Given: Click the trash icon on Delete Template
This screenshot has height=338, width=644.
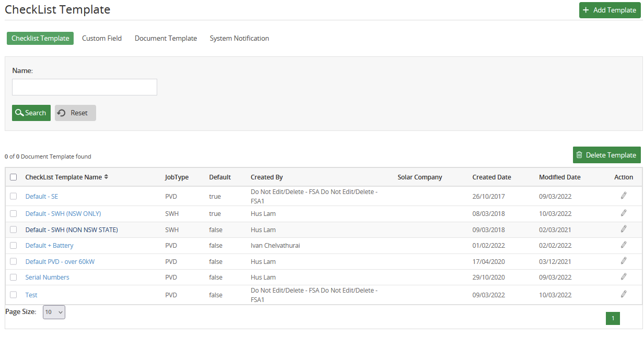Looking at the screenshot, I should (579, 154).
